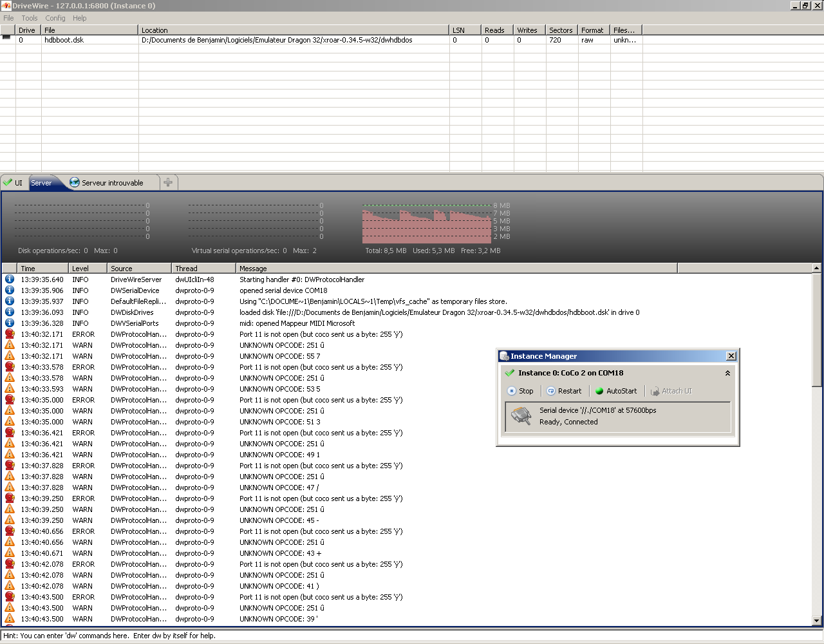Viewport: 824px width, 644px height.
Task: Click the serial device connector icon
Action: coord(521,417)
